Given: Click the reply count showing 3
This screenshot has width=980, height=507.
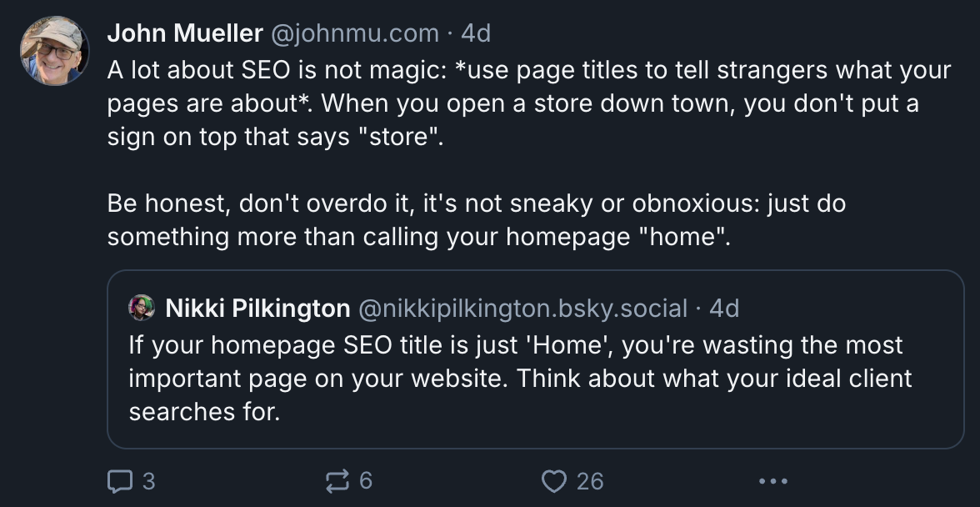Looking at the screenshot, I should tap(148, 481).
